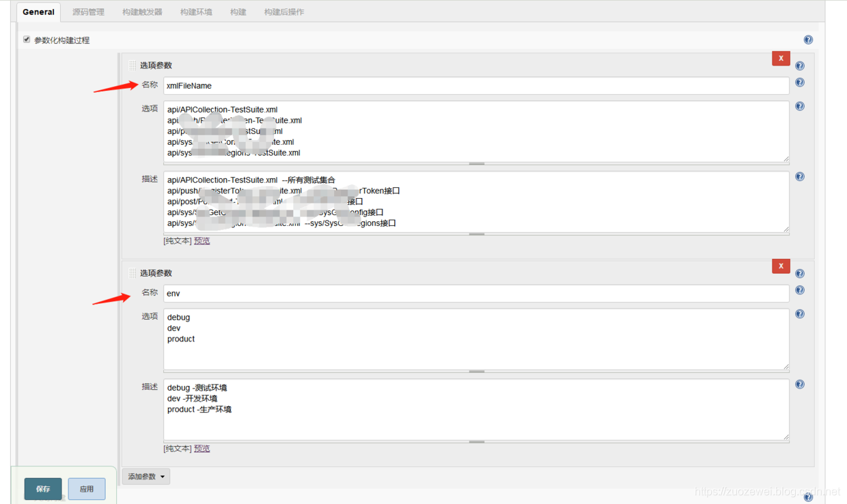Click corner resize grip of env description textarea
Image resolution: width=847 pixels, height=504 pixels.
coord(786,437)
